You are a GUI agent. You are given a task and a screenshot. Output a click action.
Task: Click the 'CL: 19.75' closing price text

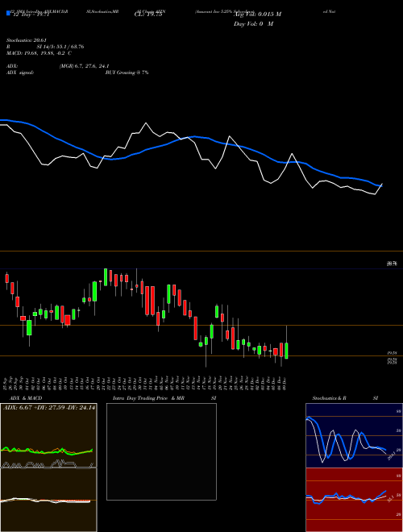point(148,15)
